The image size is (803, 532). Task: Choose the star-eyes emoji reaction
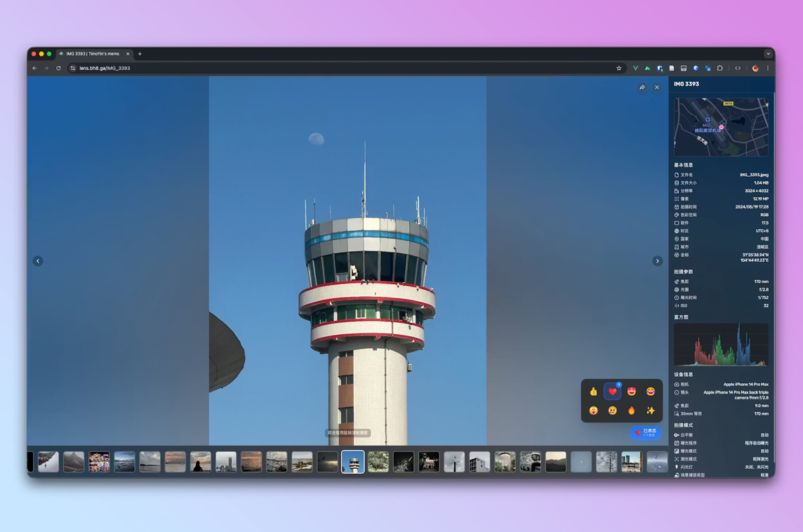pos(632,392)
